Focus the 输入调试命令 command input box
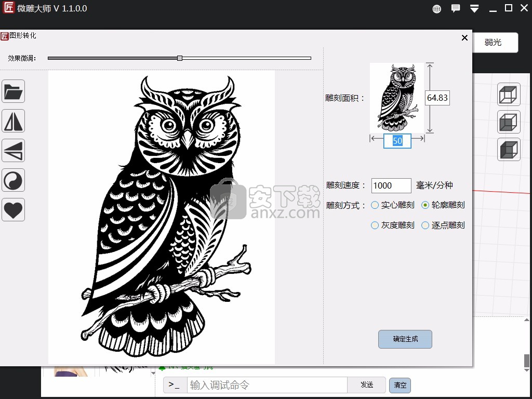532x399 pixels. [267, 385]
